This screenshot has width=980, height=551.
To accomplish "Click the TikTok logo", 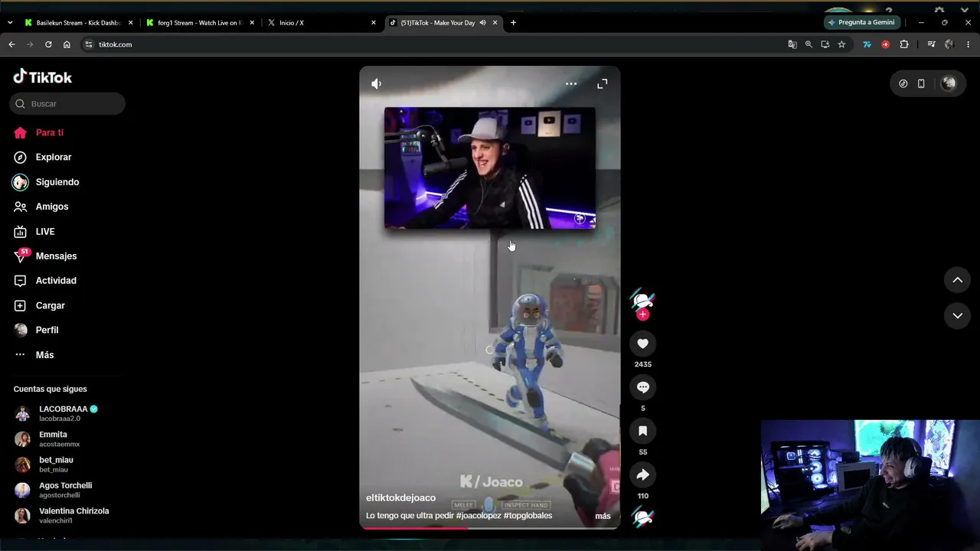I will point(43,77).
